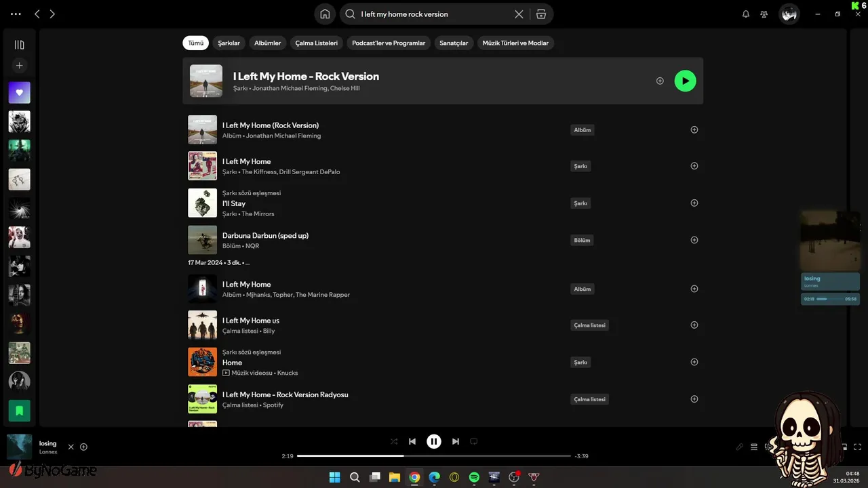
Task: Open I Left My Home us playlist
Action: click(x=251, y=321)
